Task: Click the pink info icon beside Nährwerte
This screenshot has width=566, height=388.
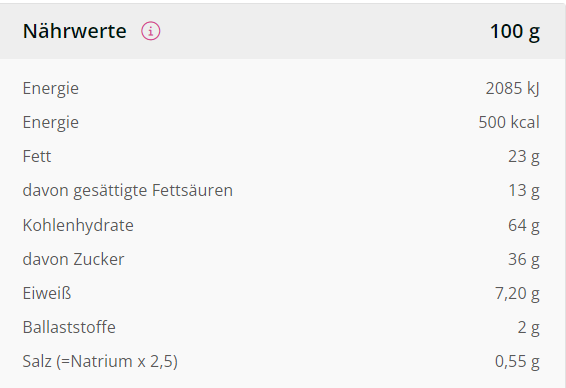Action: [151, 31]
